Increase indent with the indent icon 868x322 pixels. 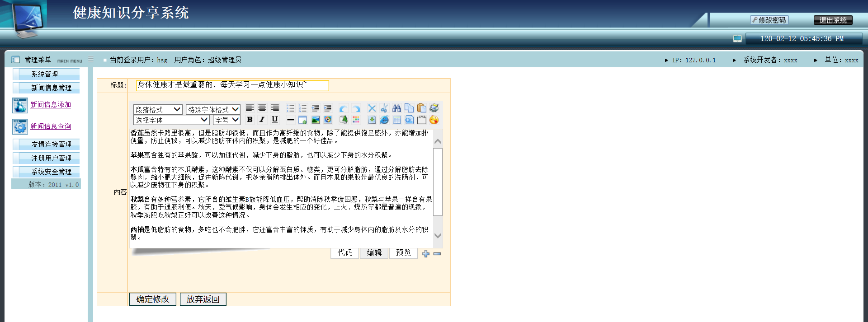328,108
